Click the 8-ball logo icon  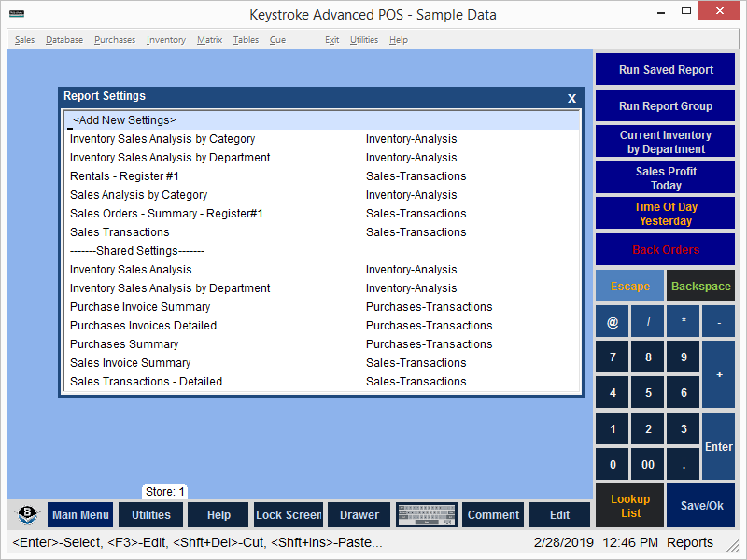(27, 515)
